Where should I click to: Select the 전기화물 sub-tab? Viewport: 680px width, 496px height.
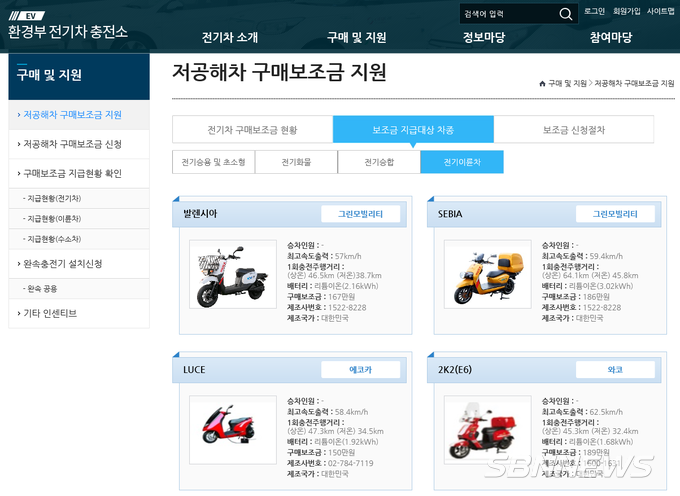pos(296,162)
